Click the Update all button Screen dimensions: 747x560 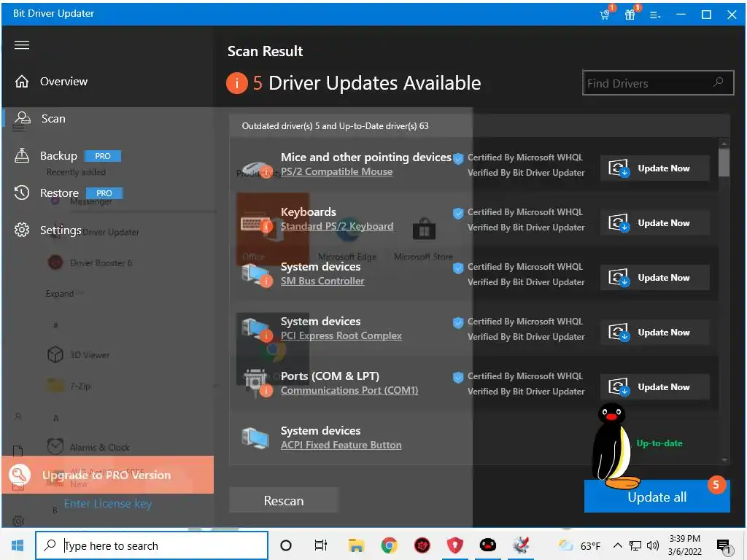coord(657,497)
